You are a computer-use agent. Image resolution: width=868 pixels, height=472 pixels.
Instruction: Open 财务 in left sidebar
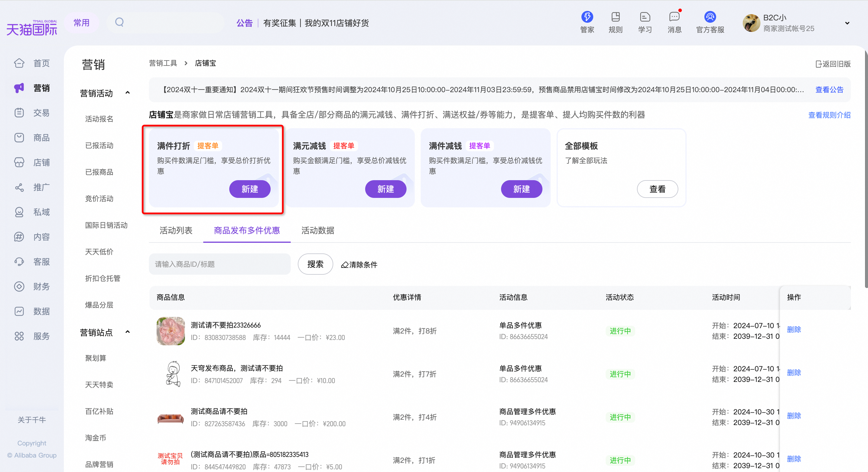32,287
